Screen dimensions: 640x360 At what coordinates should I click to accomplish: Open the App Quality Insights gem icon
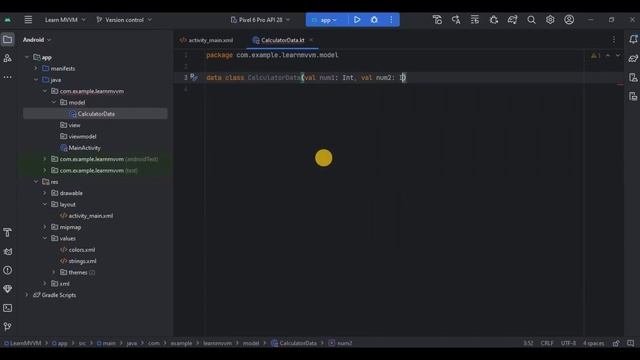point(7,289)
